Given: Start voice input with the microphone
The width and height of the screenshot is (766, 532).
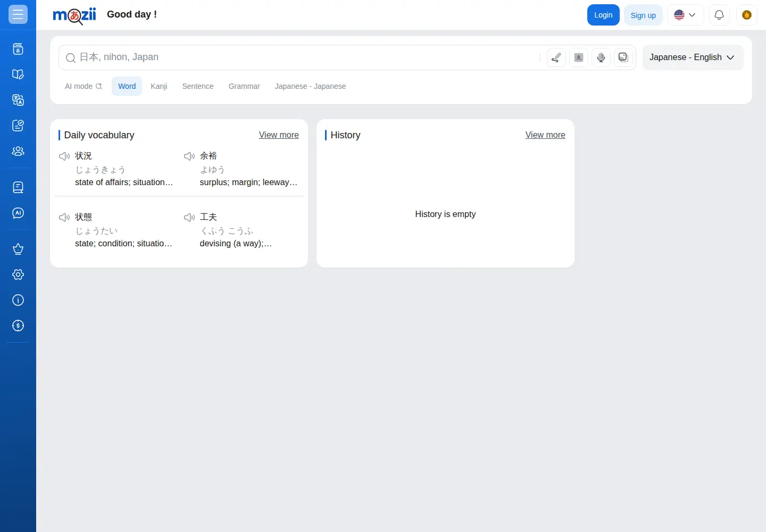Looking at the screenshot, I should (x=601, y=57).
